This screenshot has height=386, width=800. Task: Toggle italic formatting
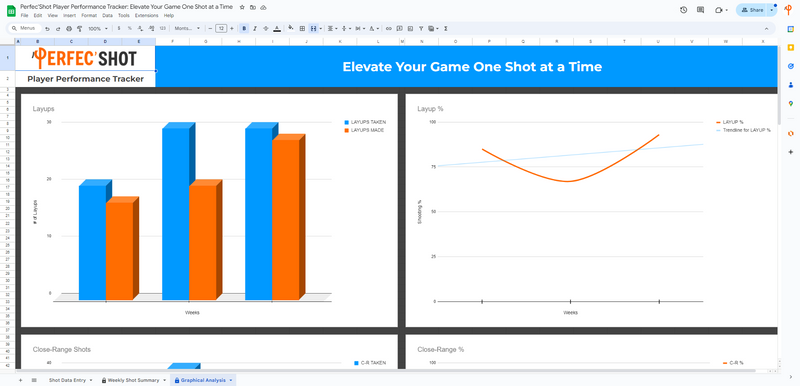pyautogui.click(x=255, y=29)
